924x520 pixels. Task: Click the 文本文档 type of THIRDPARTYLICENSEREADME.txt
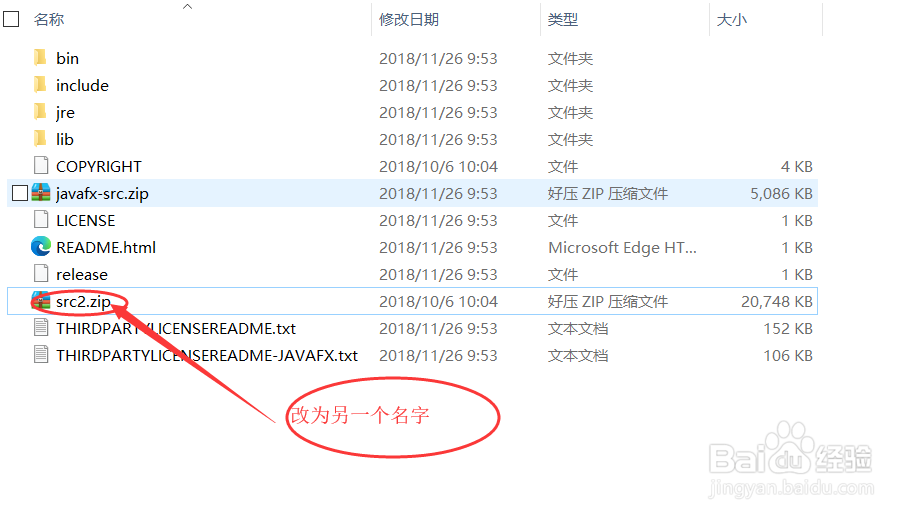[x=578, y=328]
